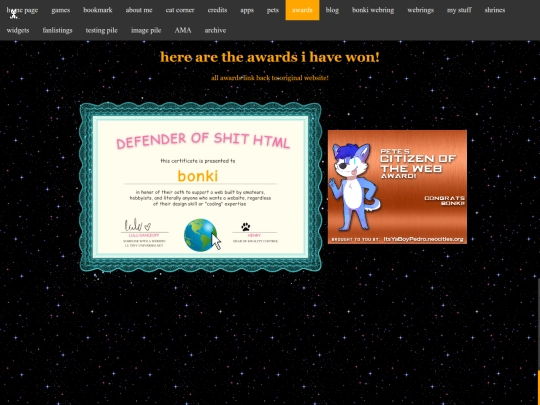Image resolution: width=540 pixels, height=405 pixels.
Task: Open the webrings nav item
Action: pos(420,10)
